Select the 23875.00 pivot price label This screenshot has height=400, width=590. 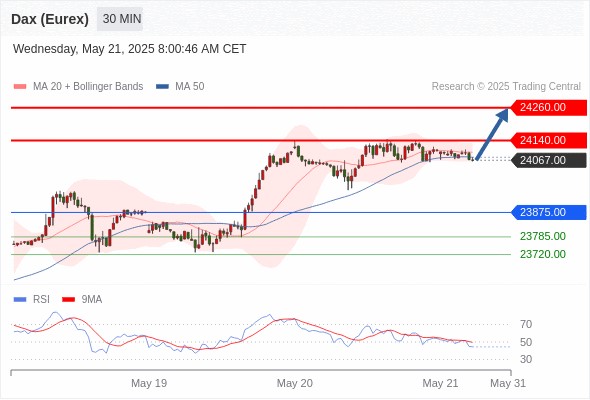click(549, 212)
